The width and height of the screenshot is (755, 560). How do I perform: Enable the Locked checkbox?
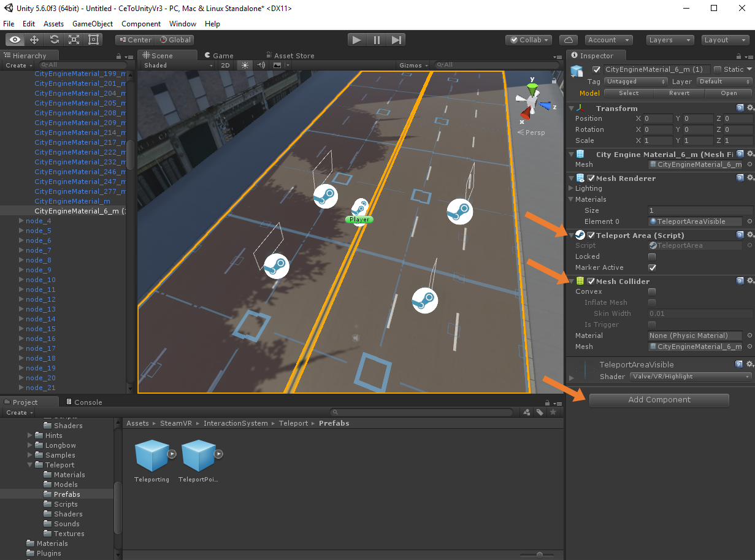click(x=652, y=256)
